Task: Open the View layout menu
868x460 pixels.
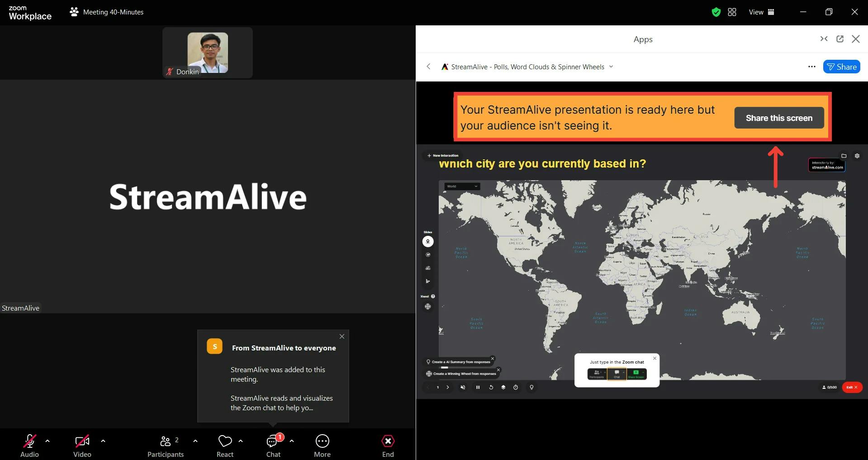Action: click(x=762, y=12)
